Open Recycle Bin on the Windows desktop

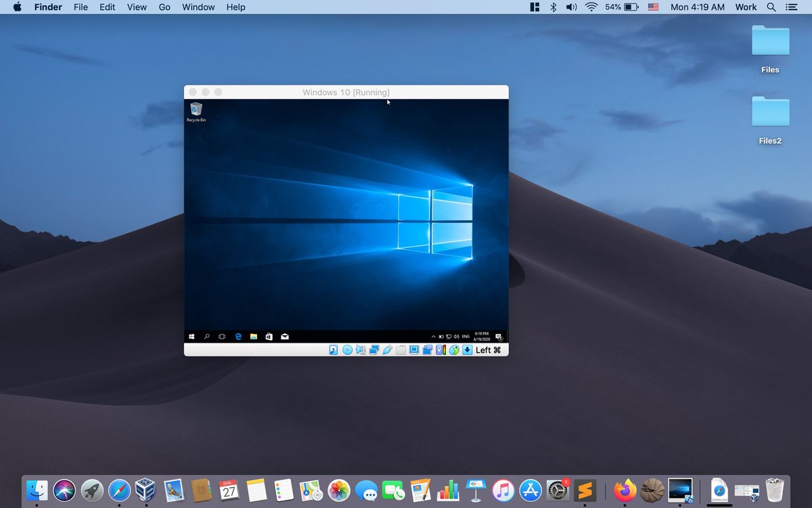196,112
